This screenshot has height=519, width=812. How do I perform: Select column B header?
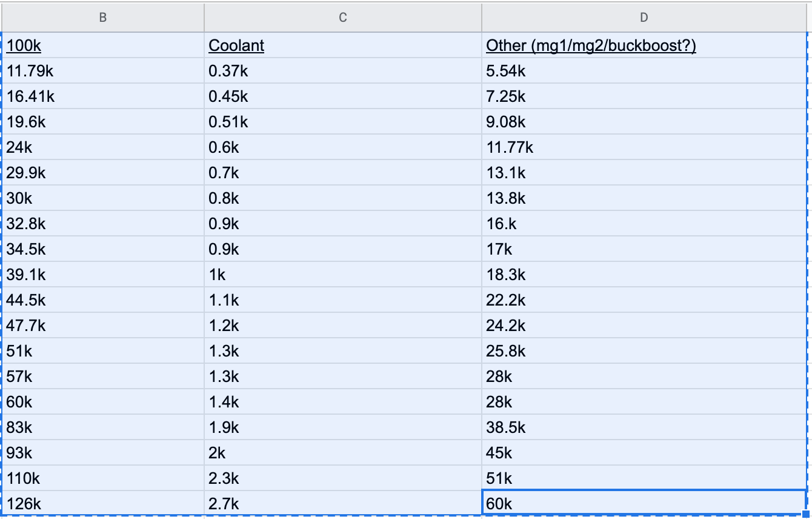tap(102, 18)
